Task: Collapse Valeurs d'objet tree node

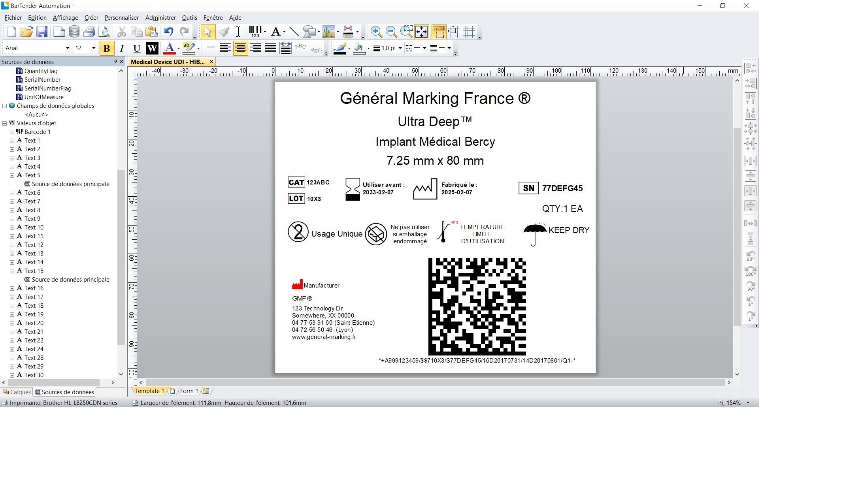Action: (5, 123)
